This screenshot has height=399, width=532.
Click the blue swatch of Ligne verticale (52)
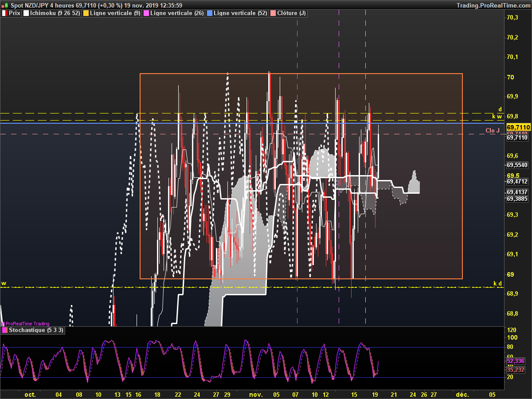pos(210,13)
